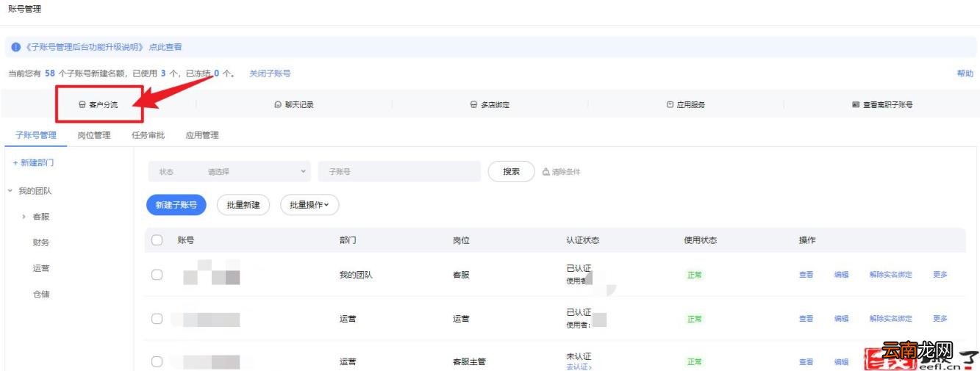This screenshot has height=371, width=980.
Task: Click the number 58 in the quota summary
Action: [x=50, y=73]
